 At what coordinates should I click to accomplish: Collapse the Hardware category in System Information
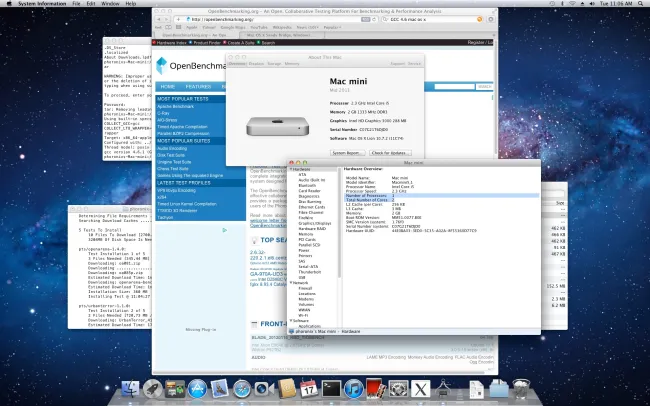291,170
